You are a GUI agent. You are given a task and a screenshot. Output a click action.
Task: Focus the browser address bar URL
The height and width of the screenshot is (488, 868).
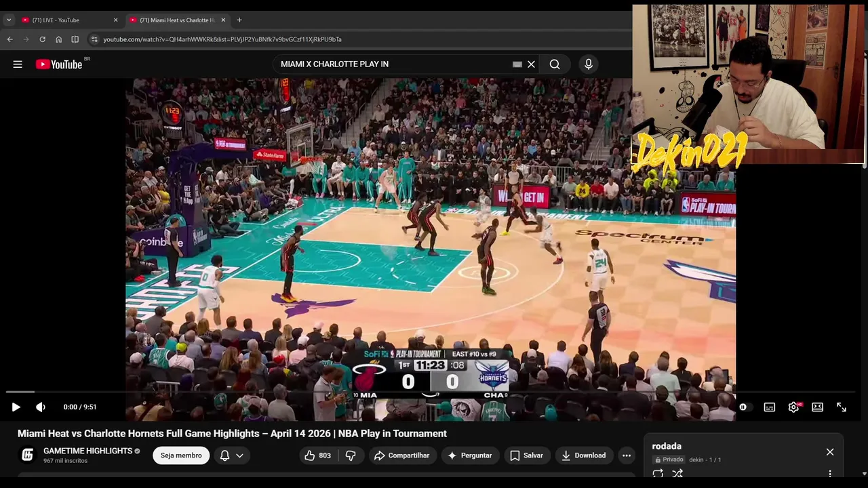pyautogui.click(x=222, y=39)
